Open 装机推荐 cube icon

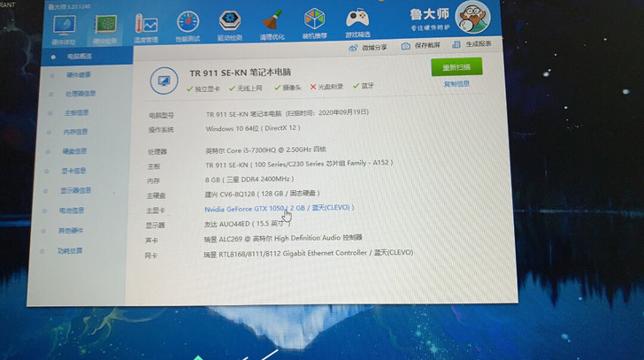tap(314, 19)
